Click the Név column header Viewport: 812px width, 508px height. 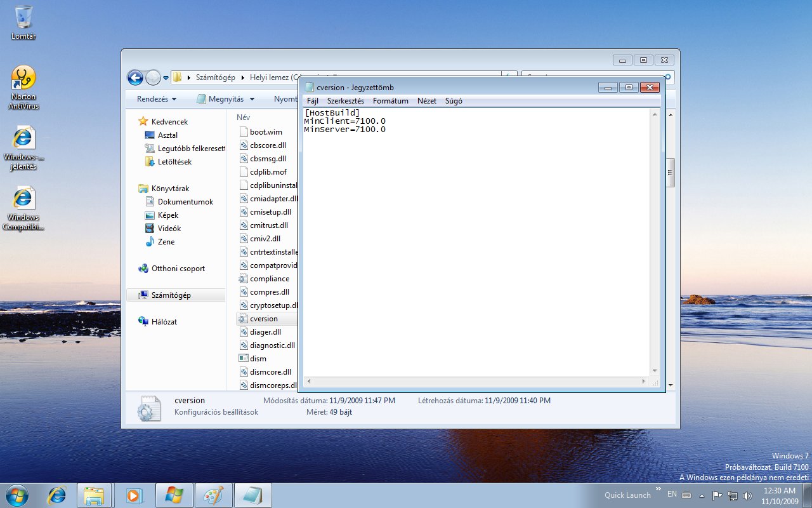pyautogui.click(x=243, y=117)
